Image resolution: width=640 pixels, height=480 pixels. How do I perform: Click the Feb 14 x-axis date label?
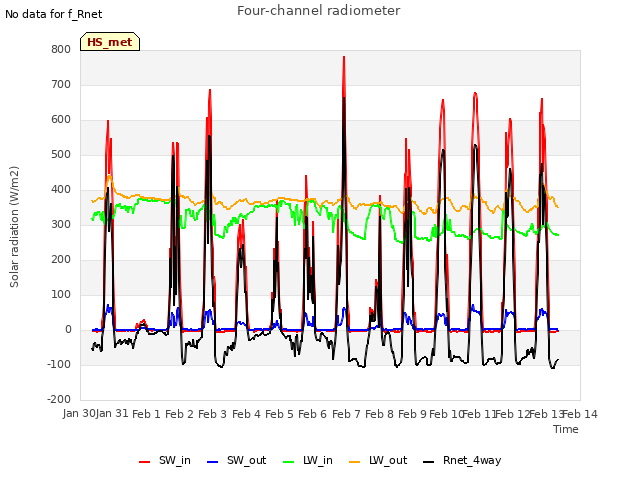[x=580, y=414]
